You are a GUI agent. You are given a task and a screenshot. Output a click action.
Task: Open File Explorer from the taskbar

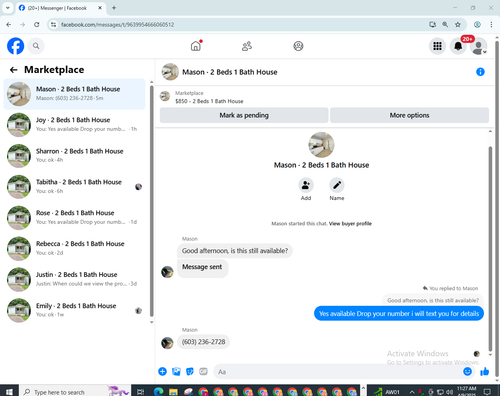click(173, 392)
